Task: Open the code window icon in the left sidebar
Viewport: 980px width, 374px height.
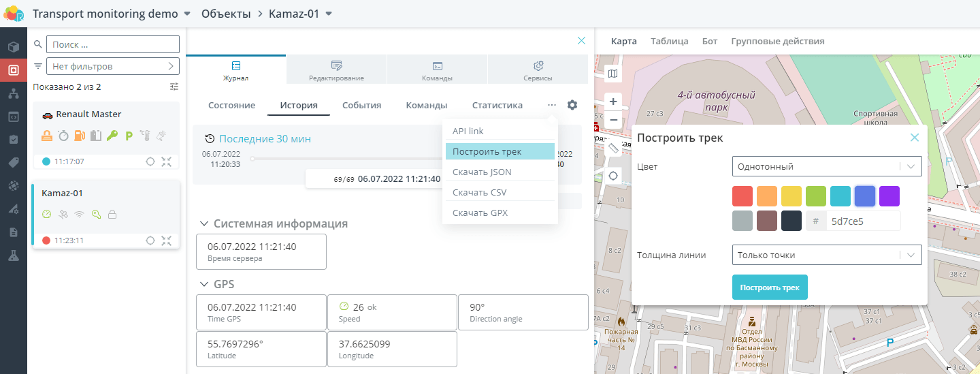Action: (13, 116)
